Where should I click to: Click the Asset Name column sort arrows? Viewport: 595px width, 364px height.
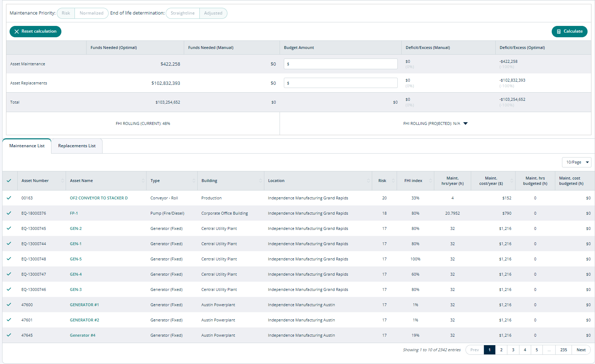click(x=143, y=181)
